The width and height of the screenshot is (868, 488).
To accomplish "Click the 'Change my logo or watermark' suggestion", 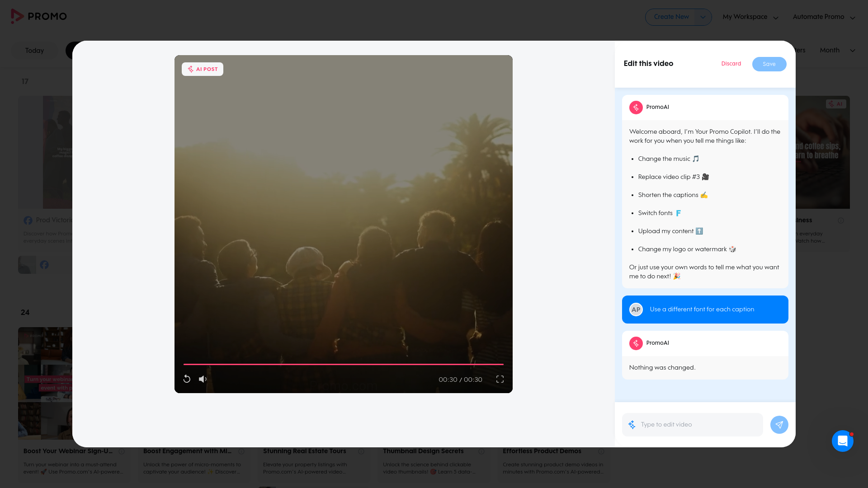I will point(687,249).
